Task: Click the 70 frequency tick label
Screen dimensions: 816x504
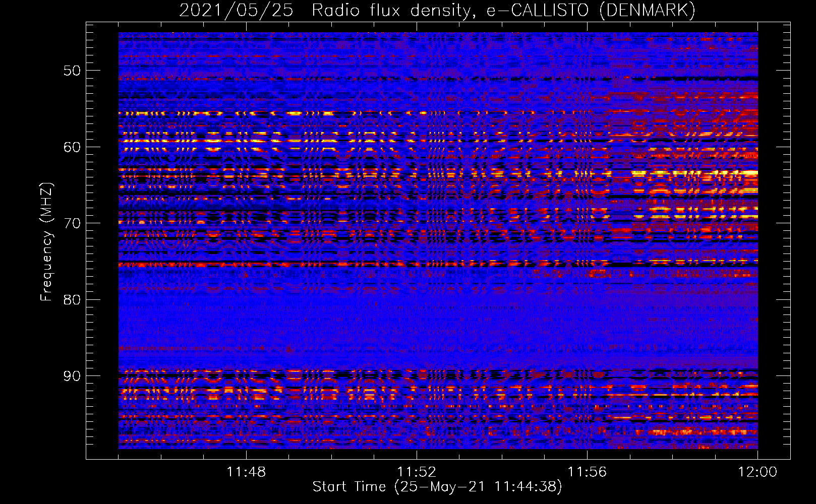Action: tap(72, 223)
